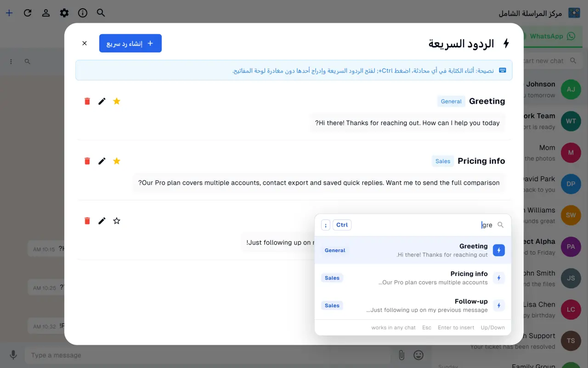This screenshot has width=588, height=368.
Task: Click the Greeting message text 'Hi there! Thanks for reaching out'
Action: click(x=407, y=123)
